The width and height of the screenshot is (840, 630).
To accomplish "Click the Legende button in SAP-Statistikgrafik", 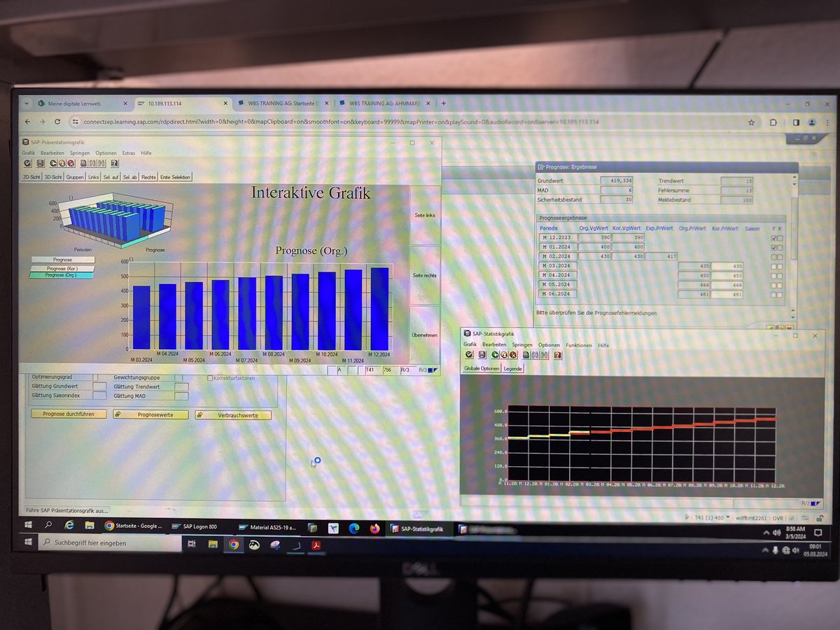I will click(x=512, y=368).
